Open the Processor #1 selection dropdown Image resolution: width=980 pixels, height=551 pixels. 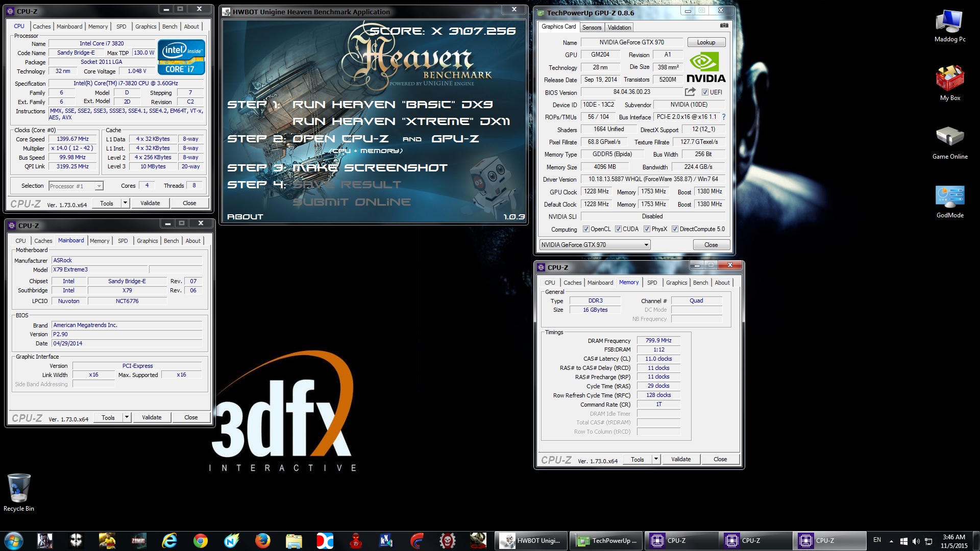99,186
